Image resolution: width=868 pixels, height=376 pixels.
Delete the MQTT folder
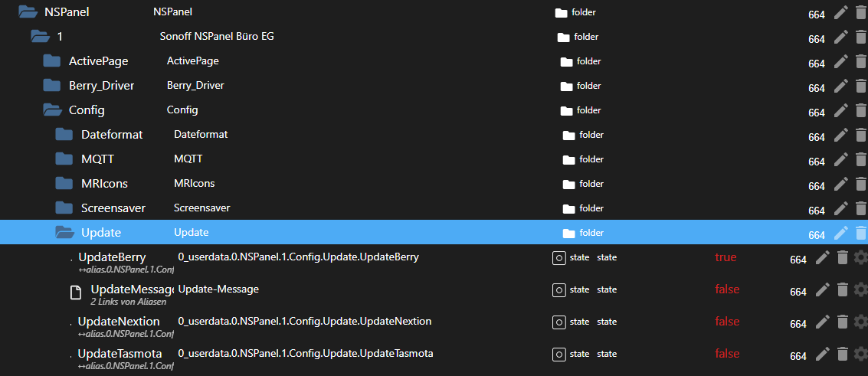860,159
